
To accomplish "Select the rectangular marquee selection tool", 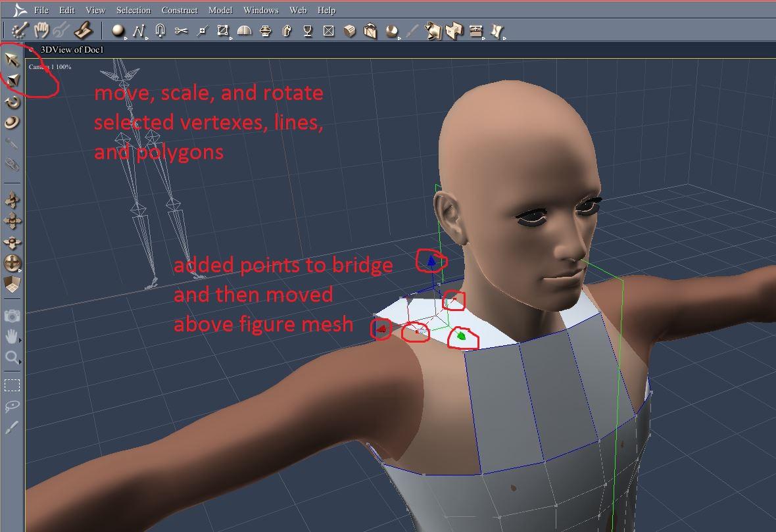I will coord(12,385).
